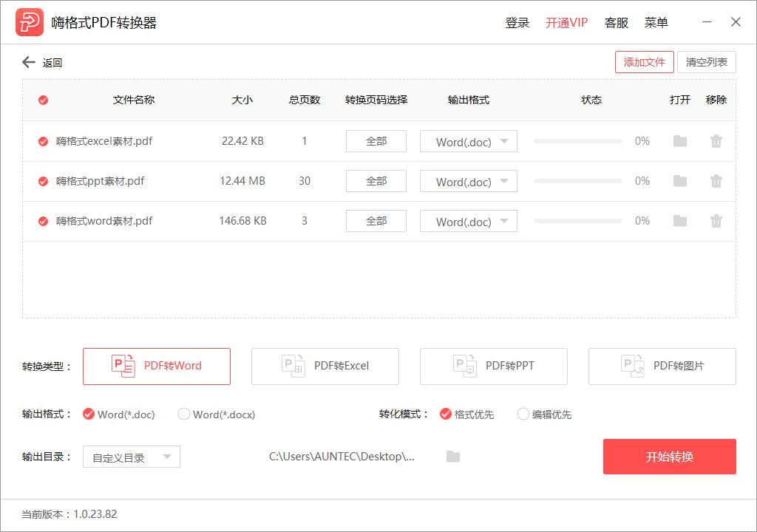Uncheck the 嗨格式word素材.pdf row checkbox
Image resolution: width=757 pixels, height=532 pixels.
42,220
